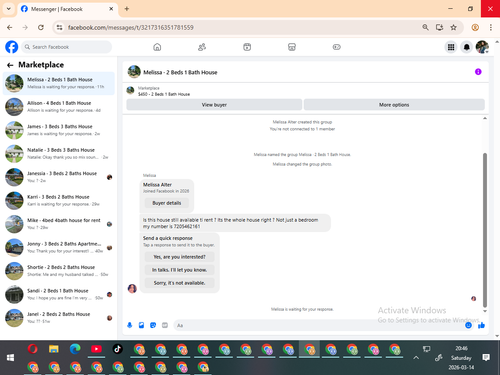Screen dimensions: 500x375
Task: Click the chat header title Melissa - 2 Beds 1 Bath House
Action: [180, 72]
